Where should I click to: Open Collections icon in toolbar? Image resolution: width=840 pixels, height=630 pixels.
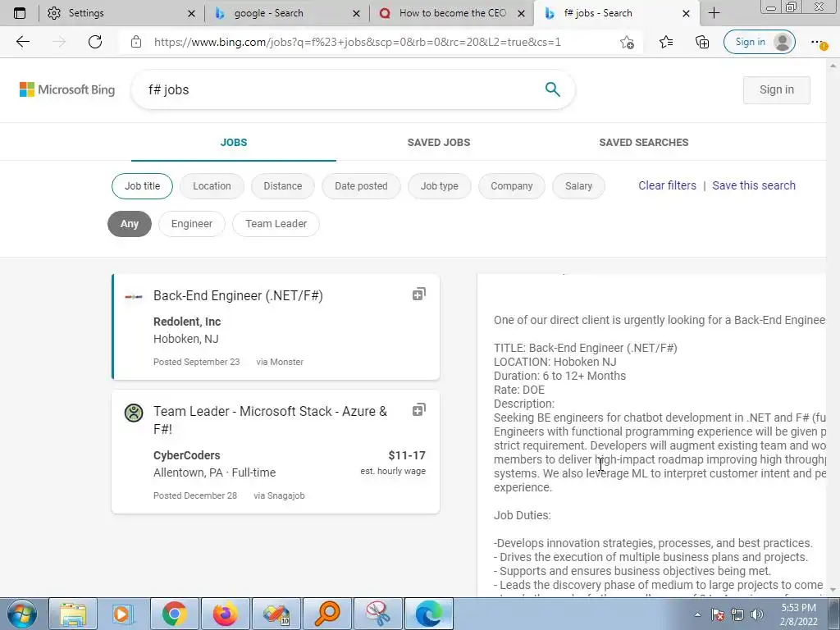coord(702,42)
